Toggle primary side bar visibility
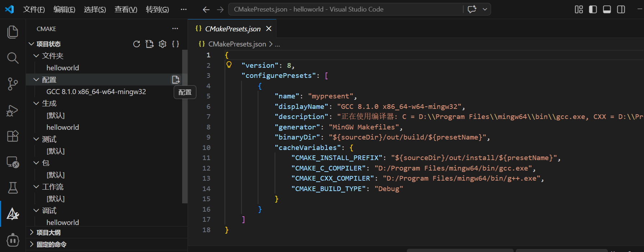The width and height of the screenshot is (644, 252). [x=593, y=9]
